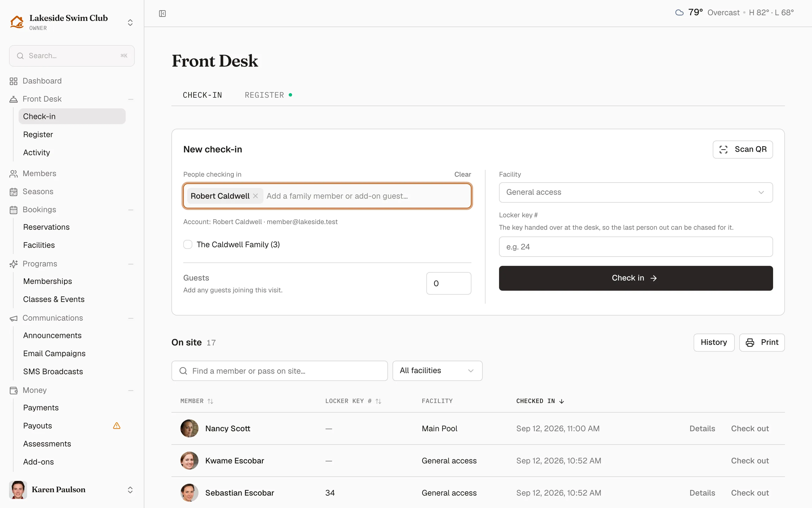Screen dimensions: 812x508
Task: Click the Print button with printer icon
Action: [762, 342]
